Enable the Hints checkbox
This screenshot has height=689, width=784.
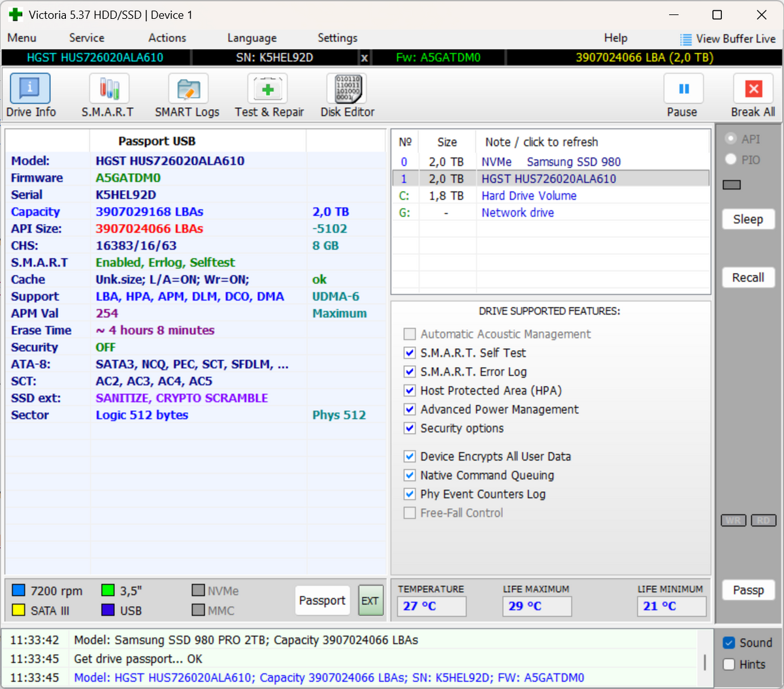click(x=729, y=664)
